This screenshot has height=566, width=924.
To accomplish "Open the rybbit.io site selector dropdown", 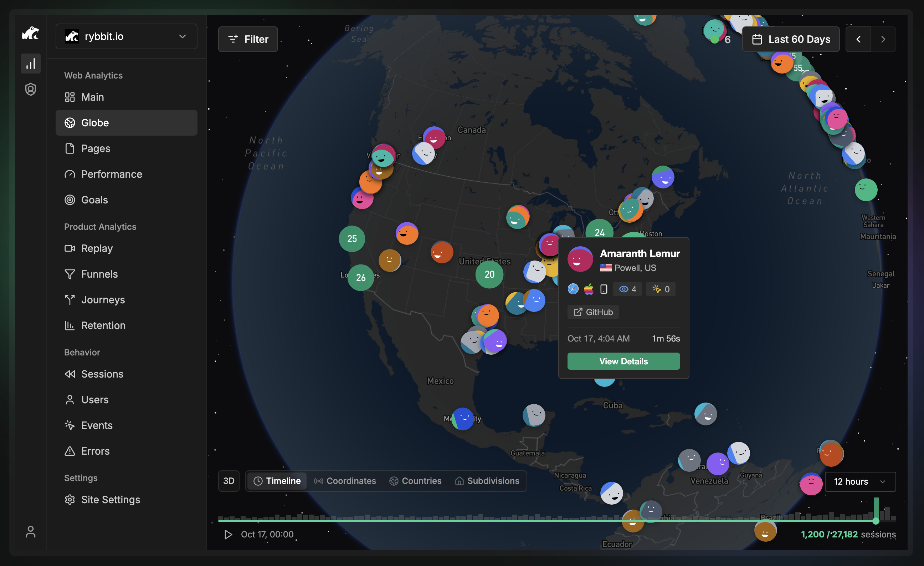I will 127,36.
